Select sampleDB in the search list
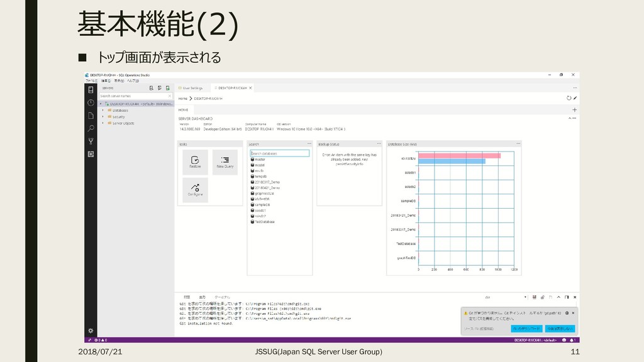This screenshot has width=644, height=362. pyautogui.click(x=260, y=205)
